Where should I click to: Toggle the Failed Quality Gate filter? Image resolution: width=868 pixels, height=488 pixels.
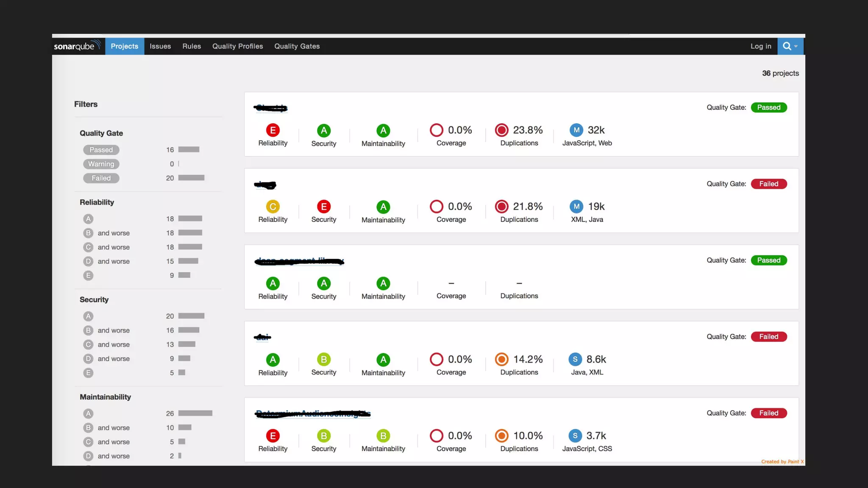click(x=101, y=178)
